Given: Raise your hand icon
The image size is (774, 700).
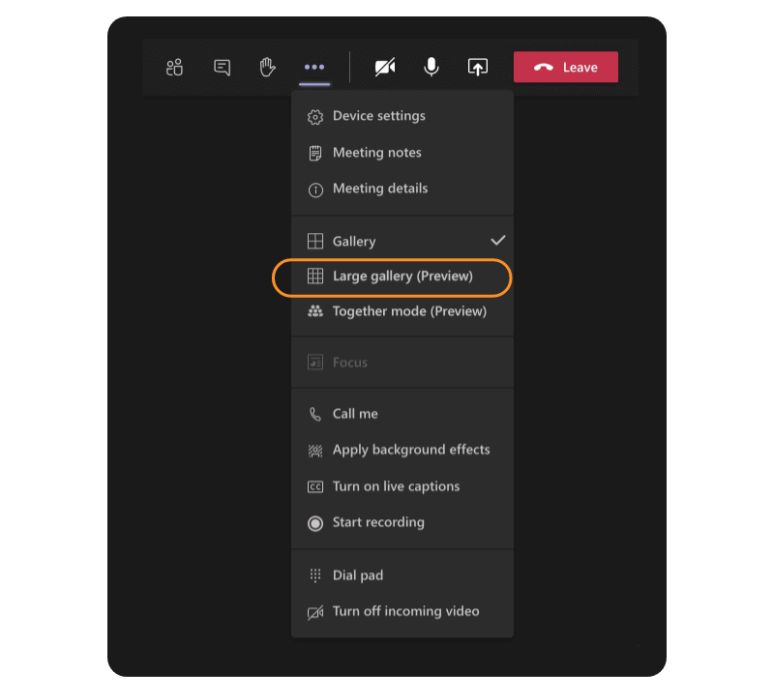Looking at the screenshot, I should click(267, 67).
